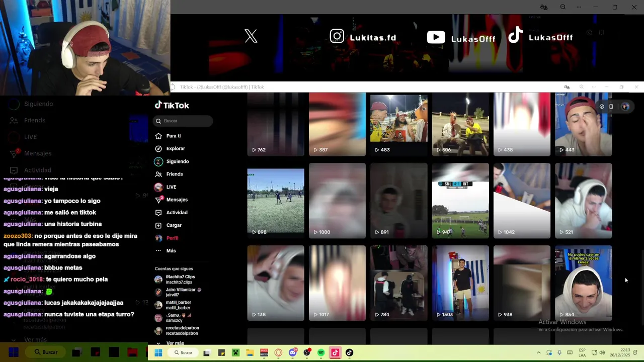644x362 pixels.
Task: Click Friends in the faded background sidebar
Action: pyautogui.click(x=34, y=120)
